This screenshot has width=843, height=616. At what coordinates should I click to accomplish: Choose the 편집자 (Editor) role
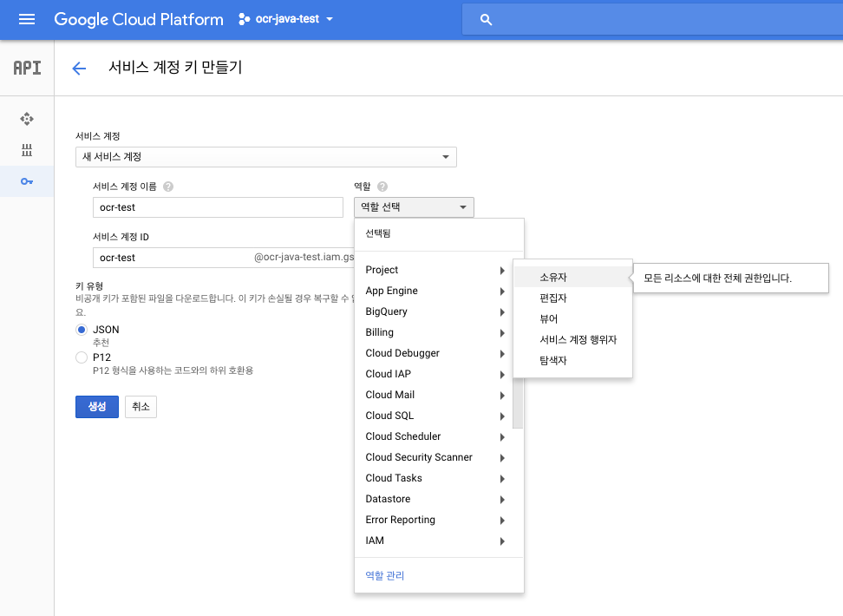coord(572,298)
